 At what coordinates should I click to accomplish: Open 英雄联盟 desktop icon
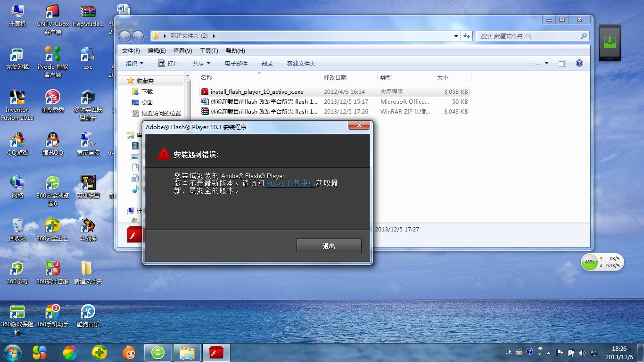(x=88, y=187)
